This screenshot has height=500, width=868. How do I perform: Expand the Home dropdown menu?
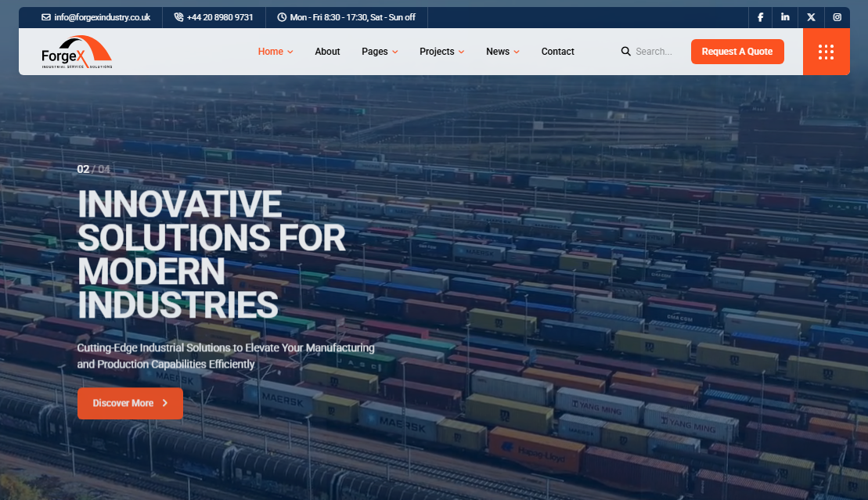(x=276, y=52)
